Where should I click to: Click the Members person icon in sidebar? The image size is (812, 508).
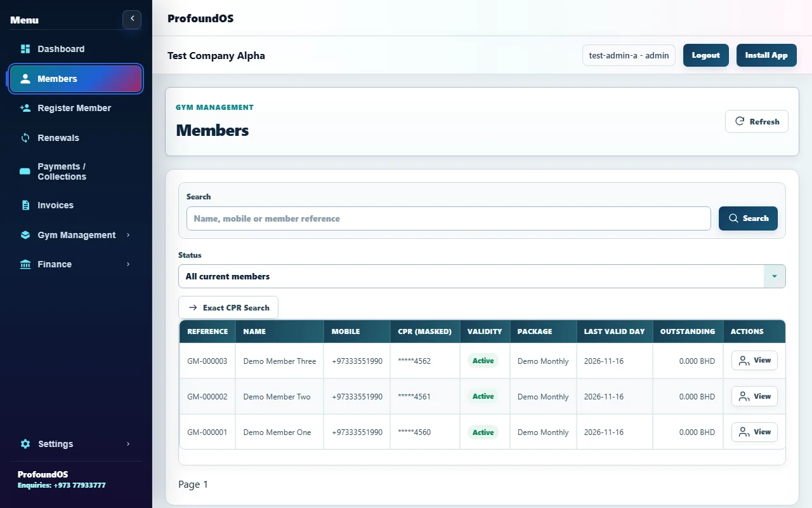point(25,79)
